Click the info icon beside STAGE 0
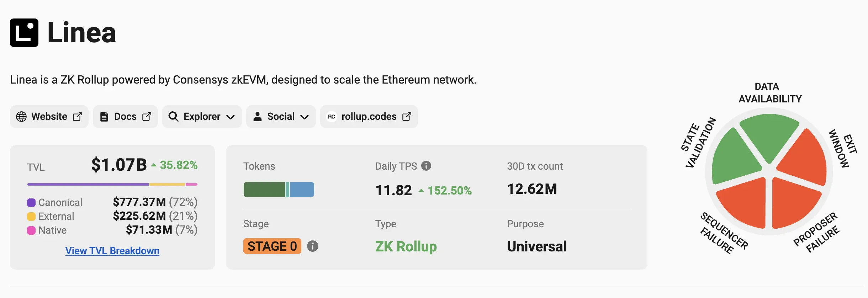The height and width of the screenshot is (298, 868). point(313,246)
